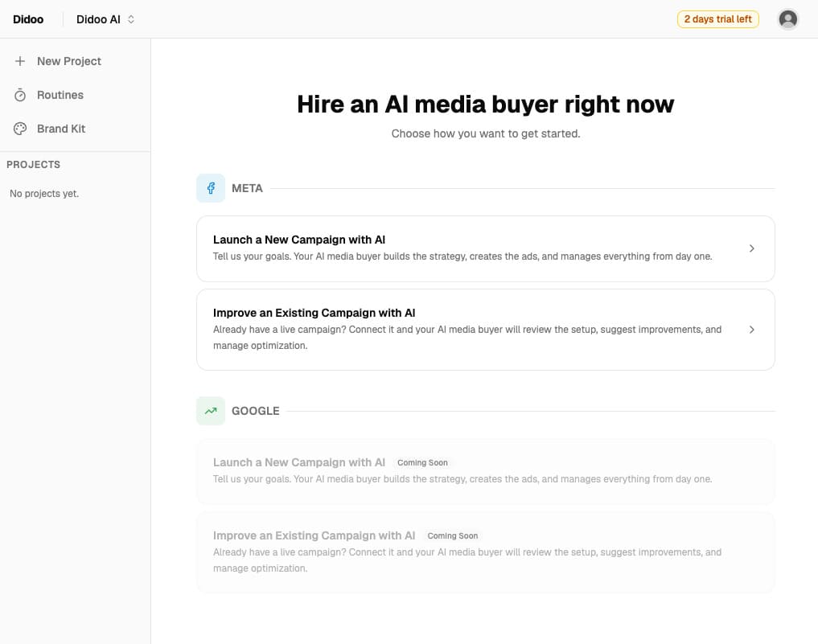Open the user profile avatar
This screenshot has width=818, height=644.
787,19
